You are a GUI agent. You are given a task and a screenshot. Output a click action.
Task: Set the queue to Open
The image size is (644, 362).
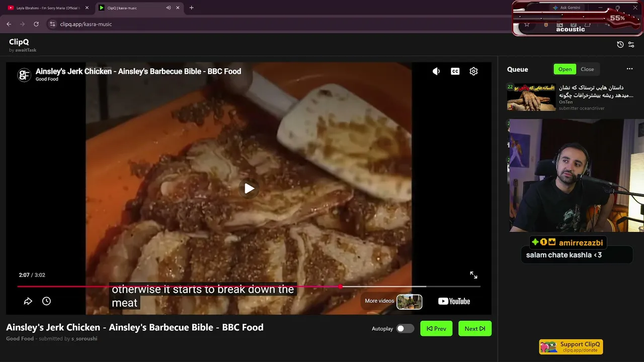coord(565,69)
